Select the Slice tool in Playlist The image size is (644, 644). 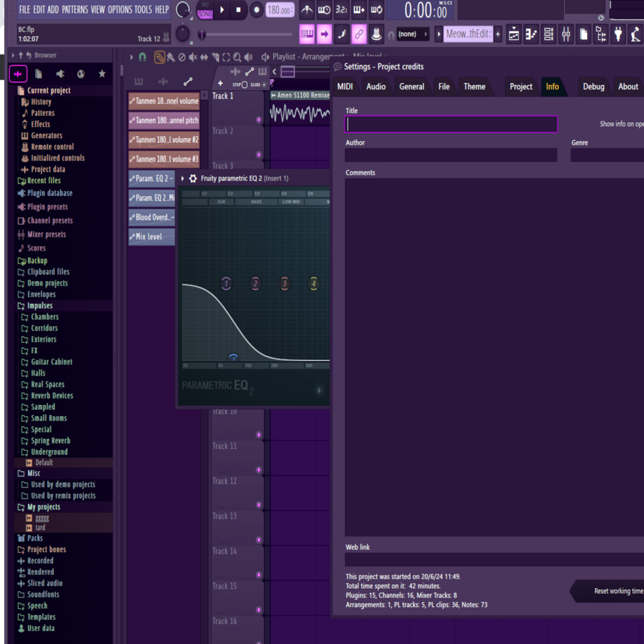215,57
